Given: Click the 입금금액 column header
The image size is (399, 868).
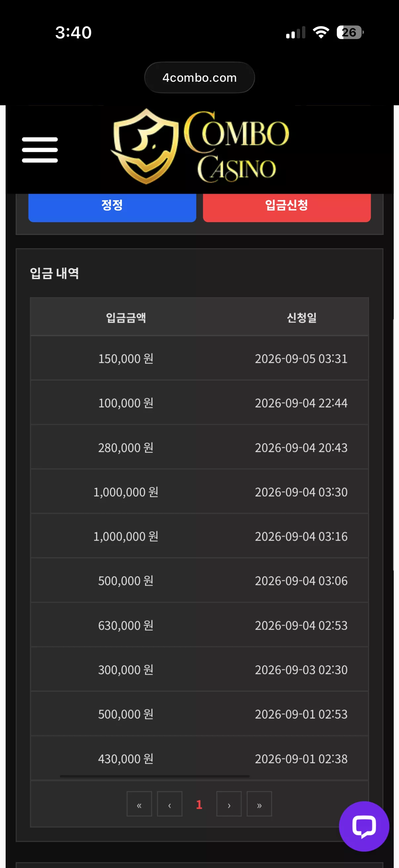Looking at the screenshot, I should point(126,317).
